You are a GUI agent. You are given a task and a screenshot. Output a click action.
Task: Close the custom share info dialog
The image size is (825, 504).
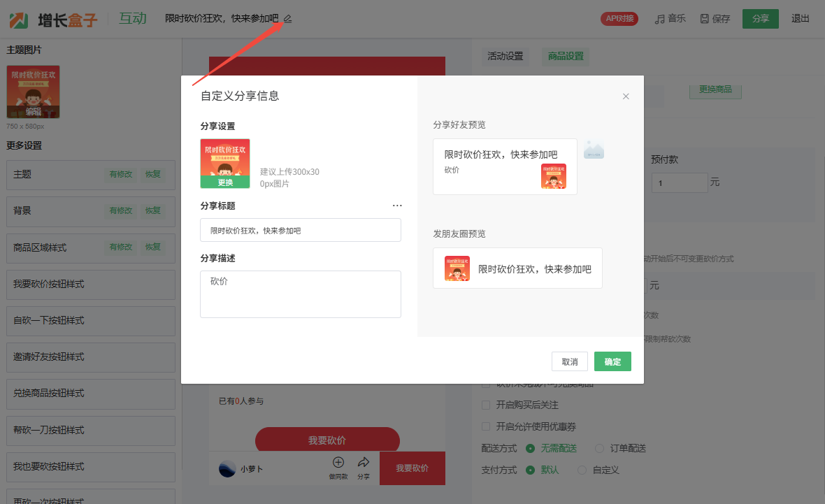click(626, 96)
